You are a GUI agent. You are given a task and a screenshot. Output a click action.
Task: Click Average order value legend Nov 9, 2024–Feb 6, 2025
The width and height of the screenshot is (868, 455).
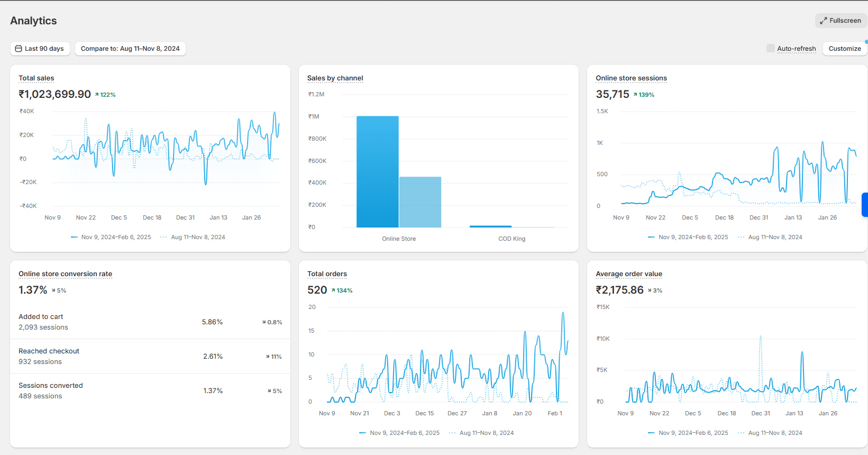point(688,433)
